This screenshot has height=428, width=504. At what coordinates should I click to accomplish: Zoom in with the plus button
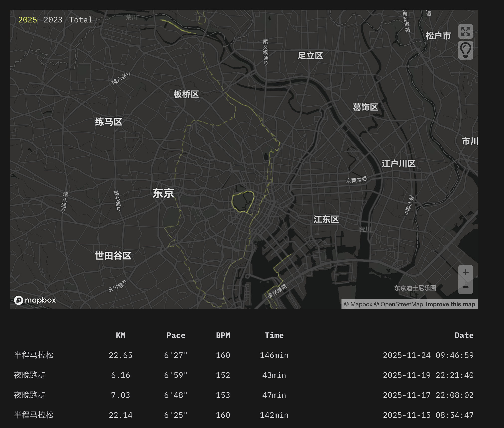(x=465, y=272)
